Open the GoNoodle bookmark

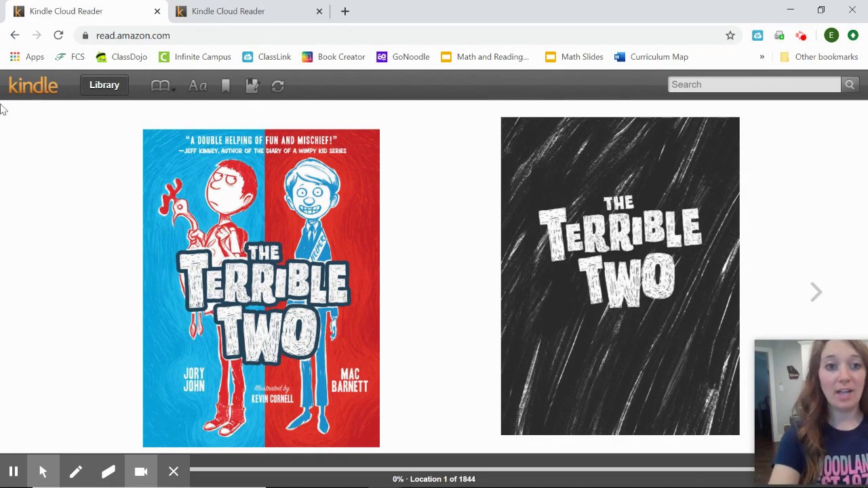pos(403,57)
